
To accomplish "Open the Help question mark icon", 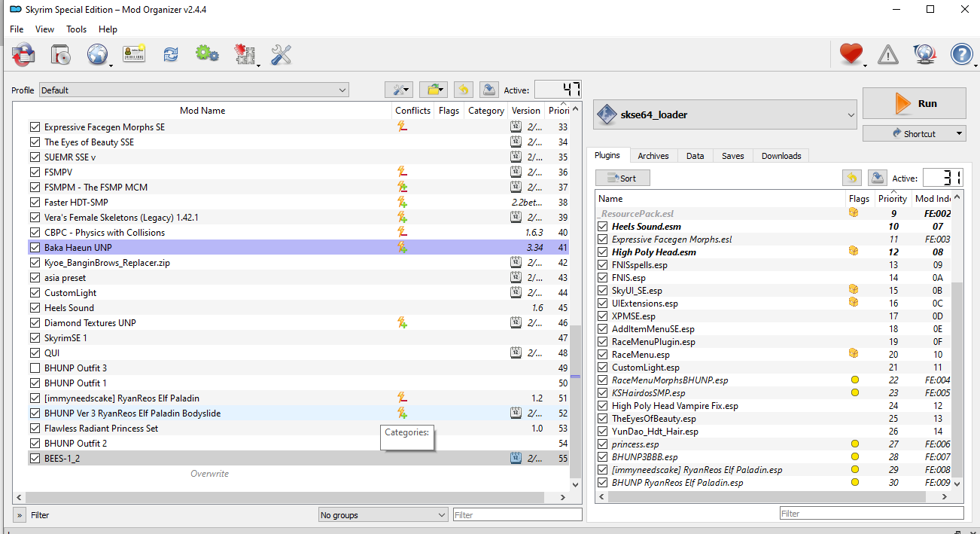I will coord(962,54).
